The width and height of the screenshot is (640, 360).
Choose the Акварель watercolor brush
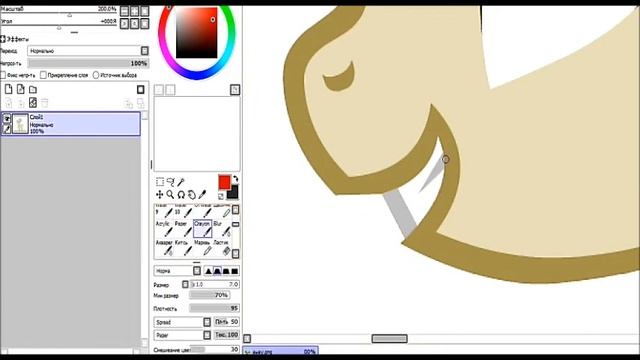[164, 248]
